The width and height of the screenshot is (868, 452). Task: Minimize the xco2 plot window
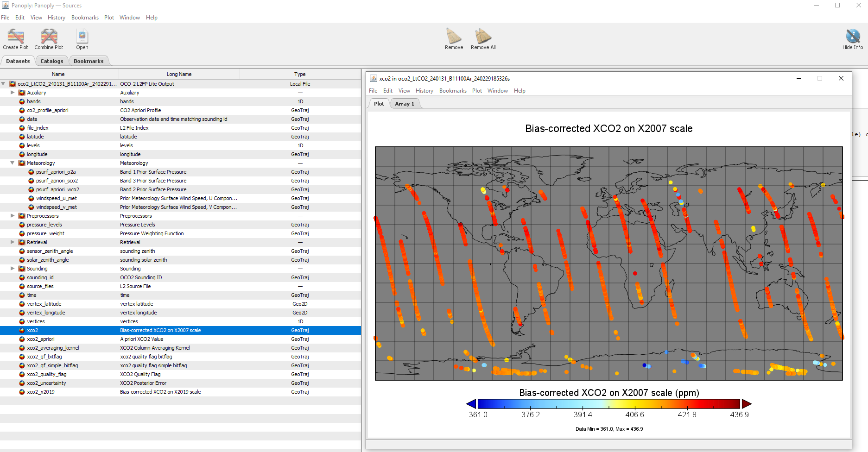point(798,78)
